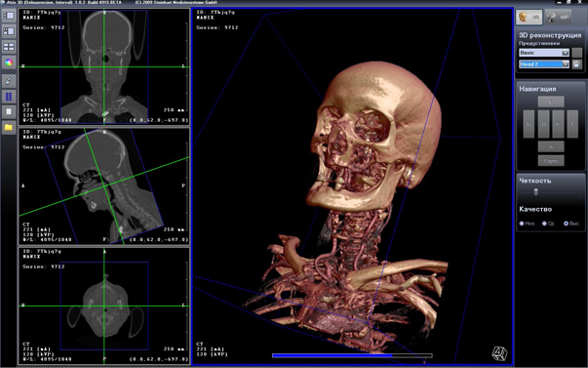Select the Низ. low quality radio button
Screen dimensions: 588x368
point(522,224)
